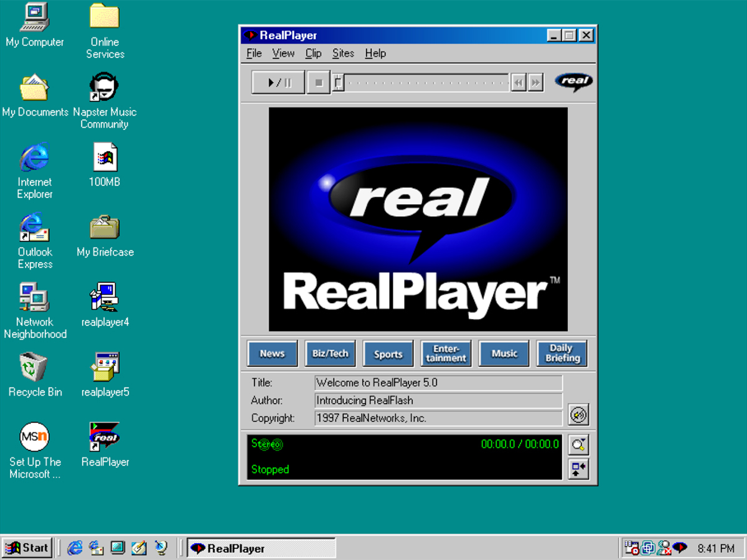Launch Outlook Express from the Quick Launch bar
Viewport: 747px width, 560px height.
(x=96, y=548)
